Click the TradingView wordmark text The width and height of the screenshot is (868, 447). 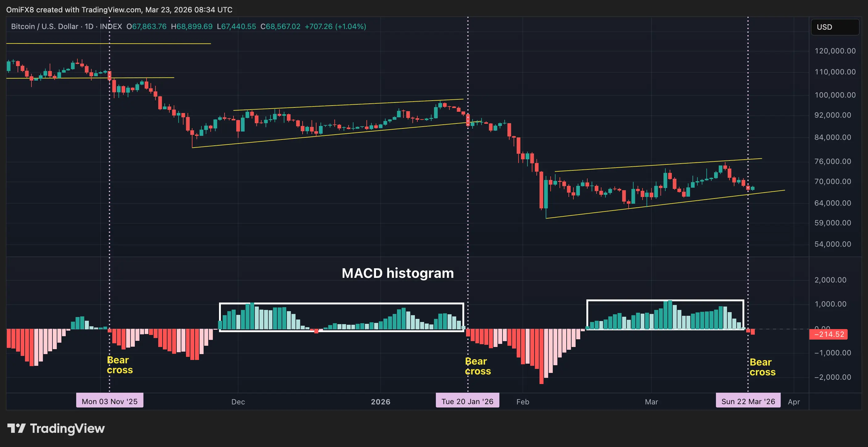[67, 428]
